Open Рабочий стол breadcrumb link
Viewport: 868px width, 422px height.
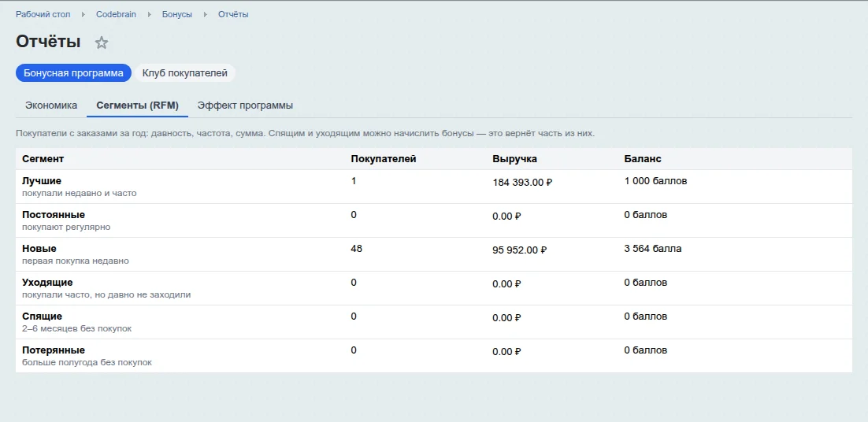(x=43, y=14)
